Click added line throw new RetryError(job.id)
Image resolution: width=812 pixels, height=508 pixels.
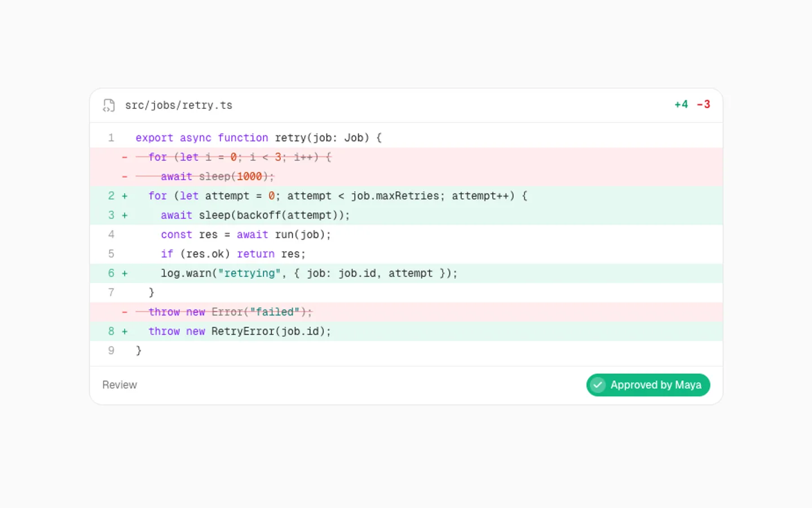pyautogui.click(x=406, y=331)
